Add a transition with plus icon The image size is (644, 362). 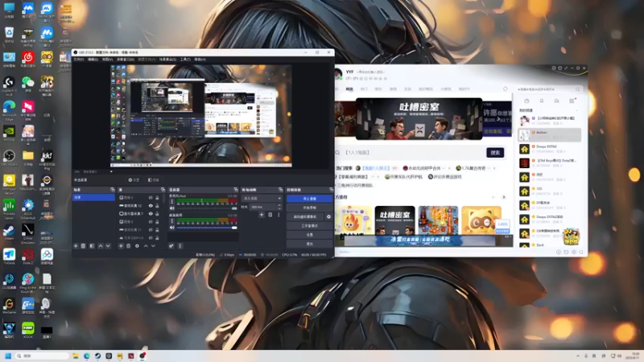click(x=262, y=215)
